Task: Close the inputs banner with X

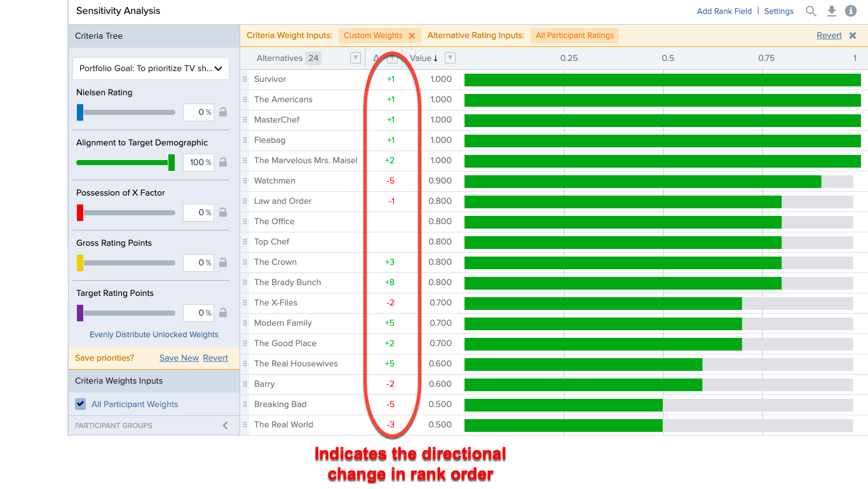Action: 853,36
